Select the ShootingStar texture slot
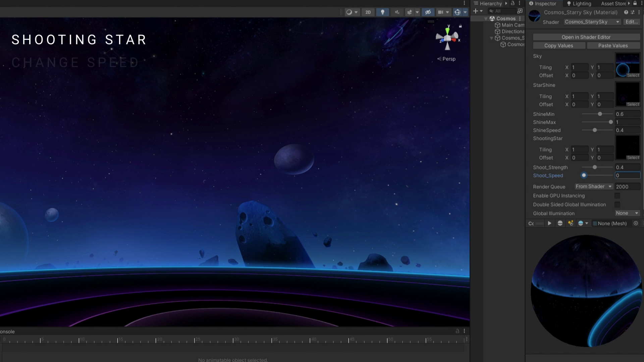 tap(628, 147)
